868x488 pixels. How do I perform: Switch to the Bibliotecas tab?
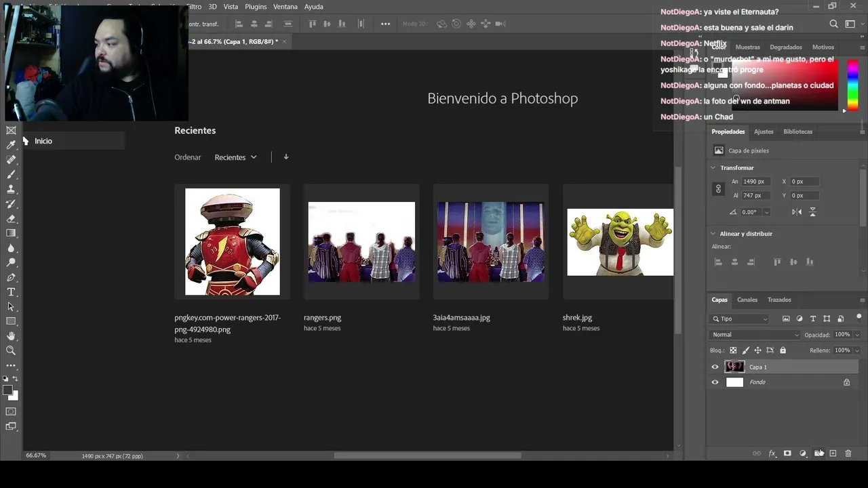pos(797,131)
